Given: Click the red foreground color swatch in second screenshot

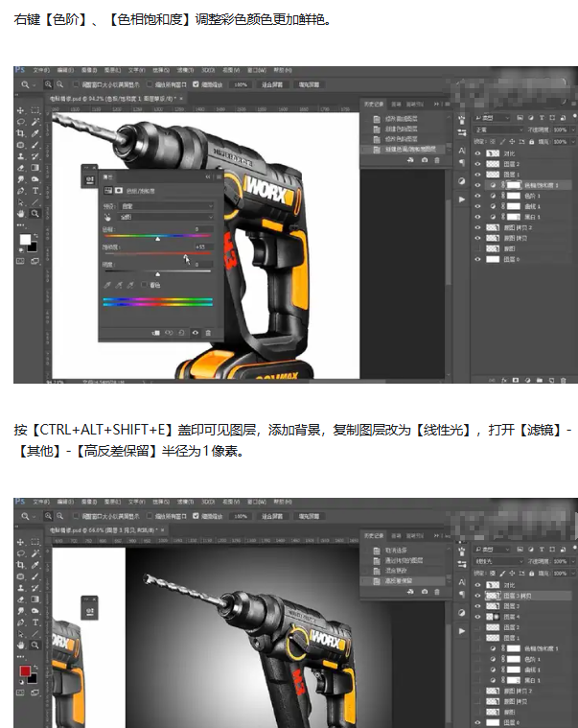Looking at the screenshot, I should [x=25, y=670].
